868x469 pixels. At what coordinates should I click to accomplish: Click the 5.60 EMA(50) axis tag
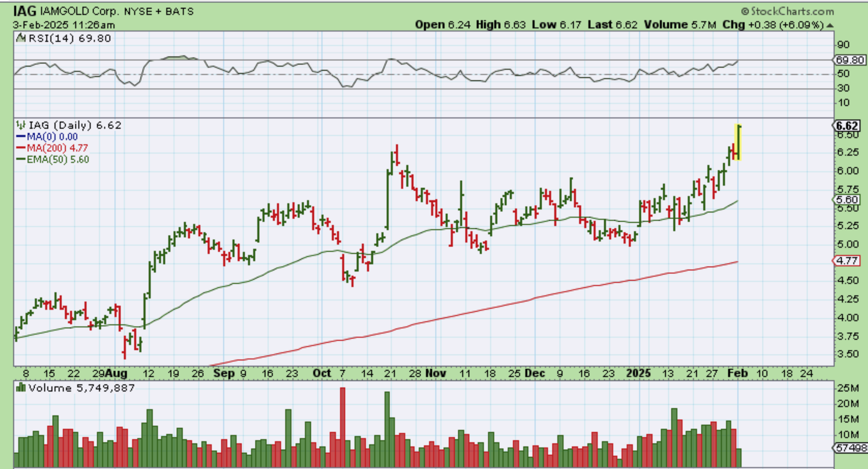tap(847, 200)
